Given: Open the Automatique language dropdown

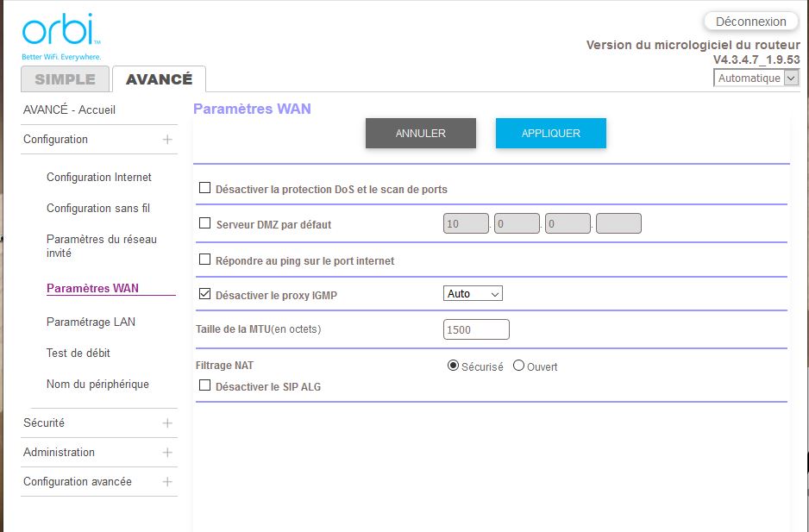Looking at the screenshot, I should pyautogui.click(x=756, y=78).
